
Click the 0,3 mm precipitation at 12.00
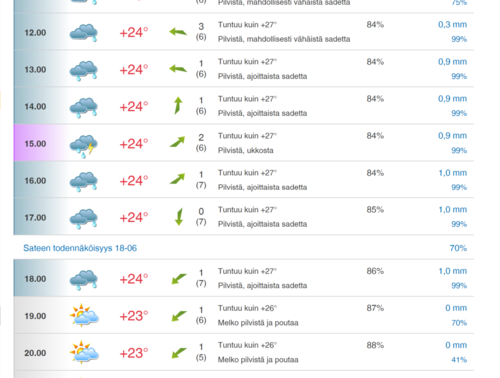pyautogui.click(x=452, y=25)
